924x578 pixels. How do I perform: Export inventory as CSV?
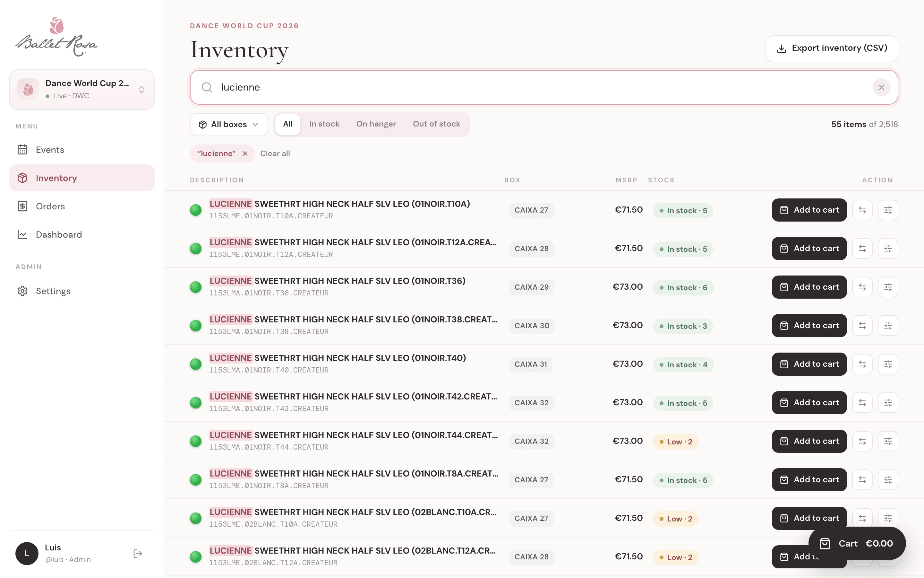tap(832, 48)
